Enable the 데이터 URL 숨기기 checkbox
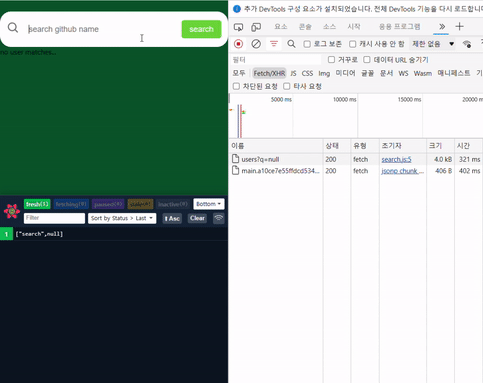The width and height of the screenshot is (483, 383). 367,60
